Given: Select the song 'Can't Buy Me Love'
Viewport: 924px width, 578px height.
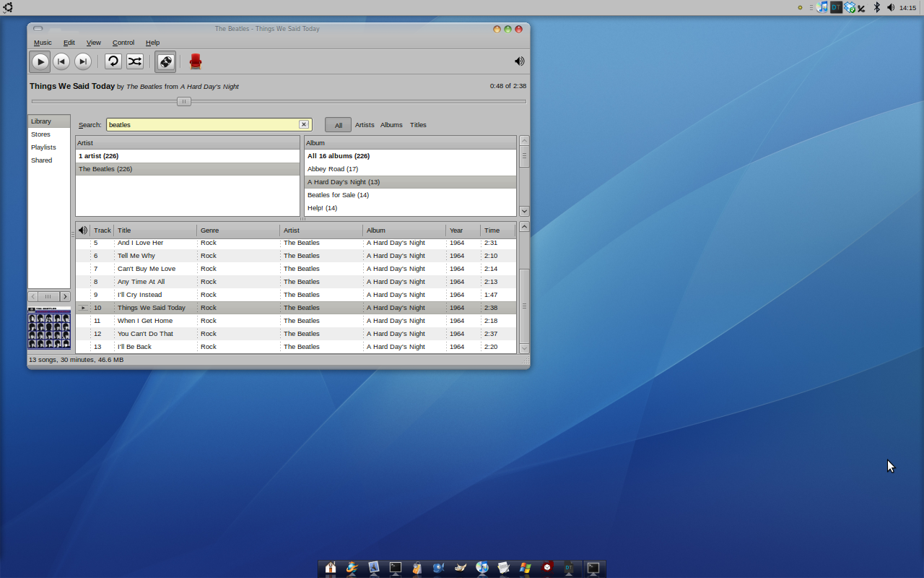Looking at the screenshot, I should [296, 269].
